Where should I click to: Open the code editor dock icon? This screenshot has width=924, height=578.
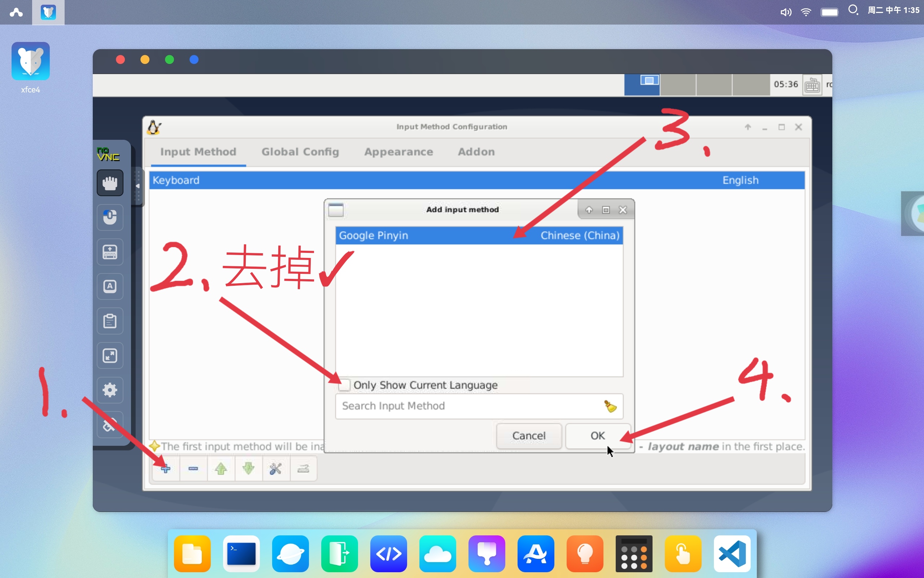[x=389, y=553]
